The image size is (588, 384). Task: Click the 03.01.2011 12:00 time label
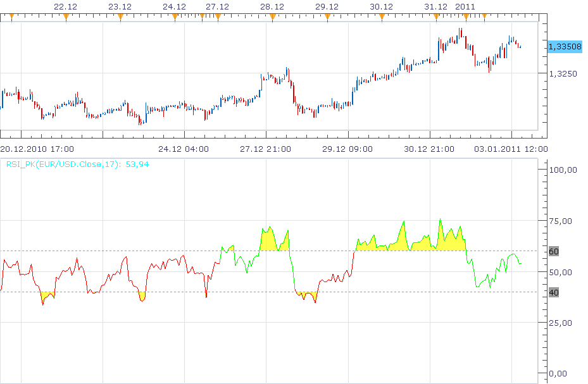(511, 149)
